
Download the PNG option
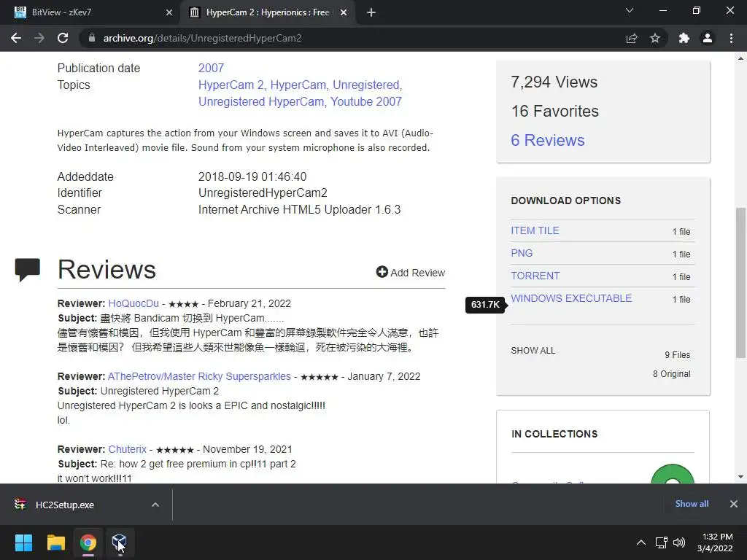tap(522, 253)
